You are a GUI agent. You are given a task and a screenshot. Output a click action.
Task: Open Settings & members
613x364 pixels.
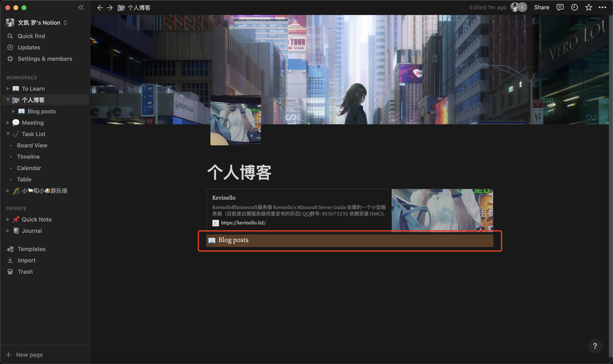click(x=45, y=59)
